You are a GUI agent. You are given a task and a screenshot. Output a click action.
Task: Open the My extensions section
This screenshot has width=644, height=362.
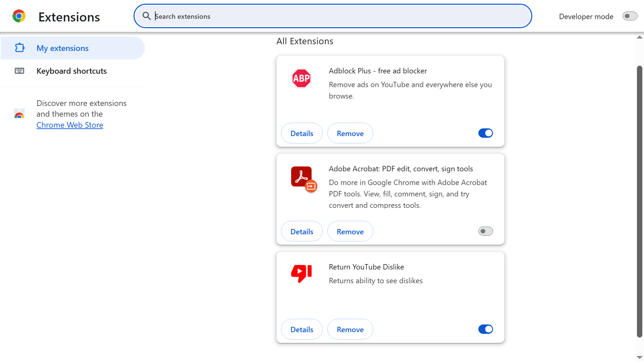[x=62, y=48]
